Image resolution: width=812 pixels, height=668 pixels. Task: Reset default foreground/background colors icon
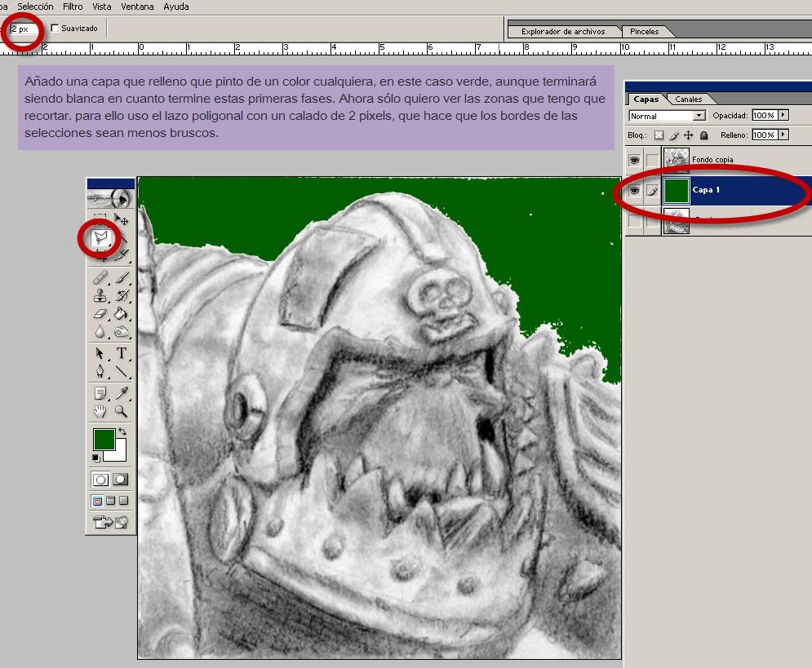tap(95, 458)
